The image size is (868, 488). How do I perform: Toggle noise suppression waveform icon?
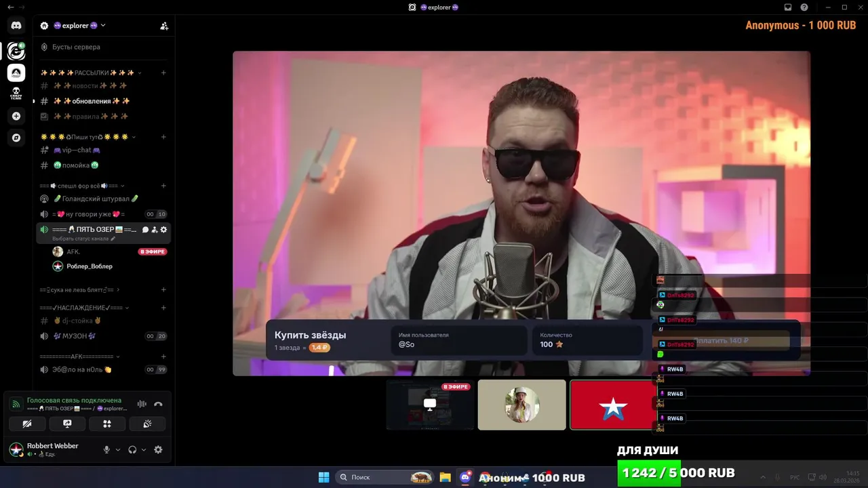tap(142, 404)
